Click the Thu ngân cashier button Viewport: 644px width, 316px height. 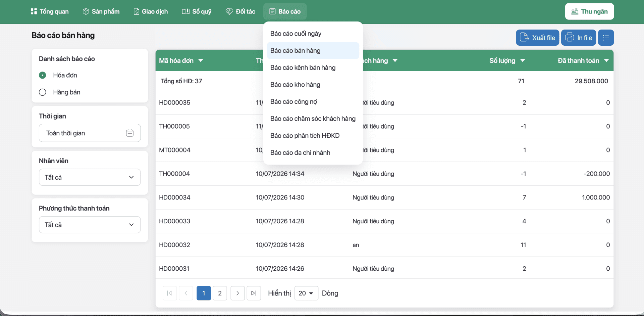(x=589, y=11)
